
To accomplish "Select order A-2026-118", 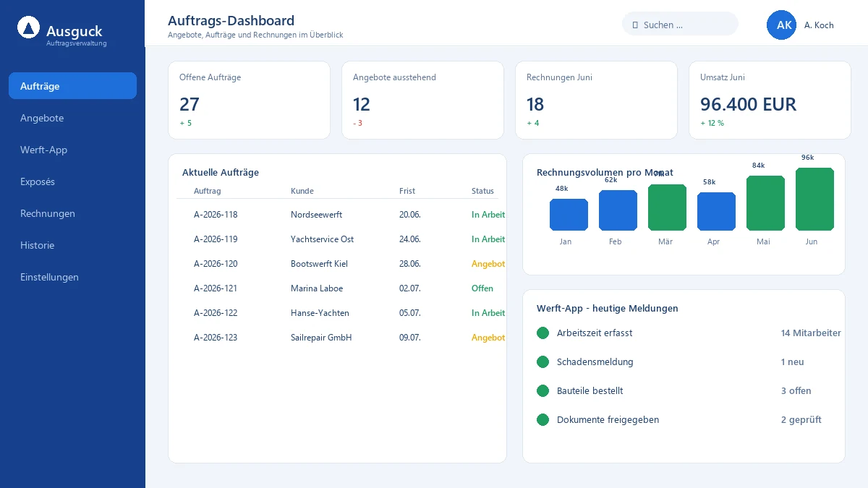I will 216,215.
